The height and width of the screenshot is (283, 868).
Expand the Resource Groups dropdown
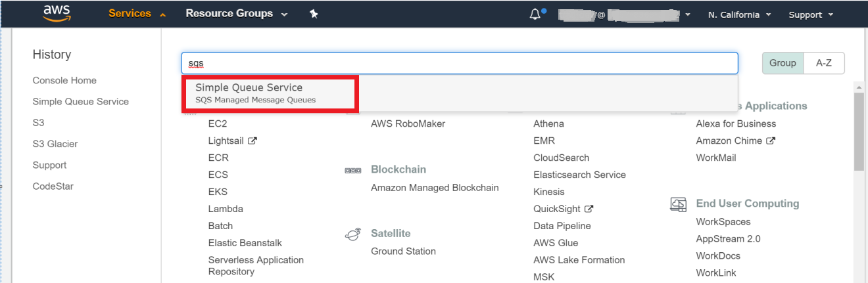(237, 14)
